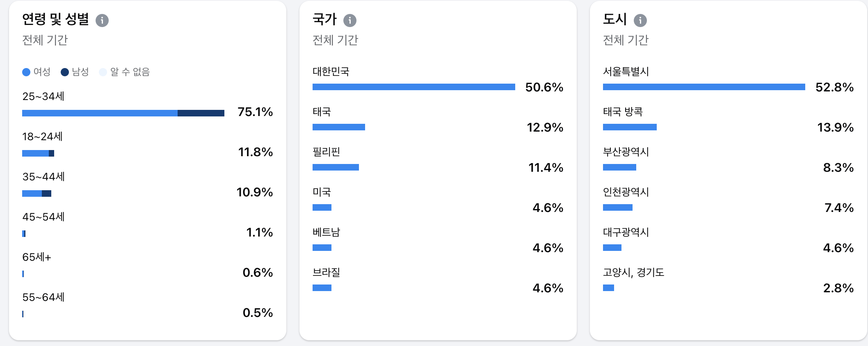868x346 pixels.
Task: Click the 태국 country bar
Action: point(339,127)
